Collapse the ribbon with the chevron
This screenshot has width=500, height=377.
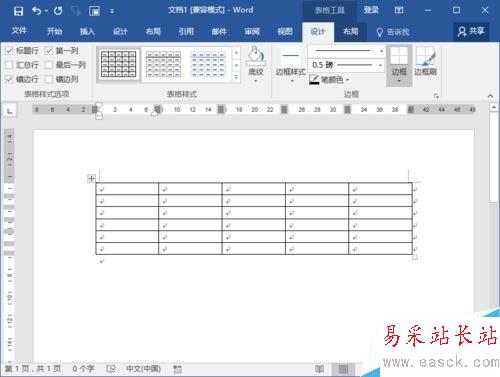pos(490,96)
